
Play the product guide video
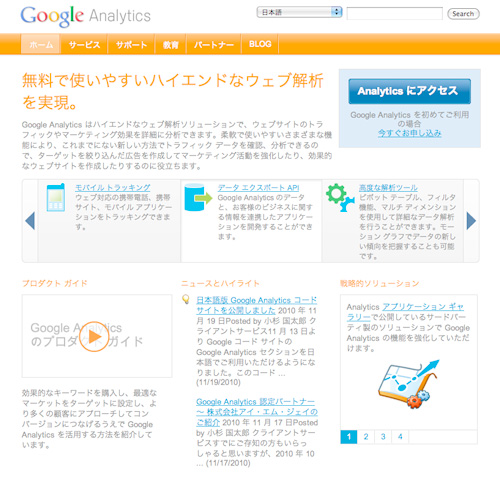click(x=94, y=336)
